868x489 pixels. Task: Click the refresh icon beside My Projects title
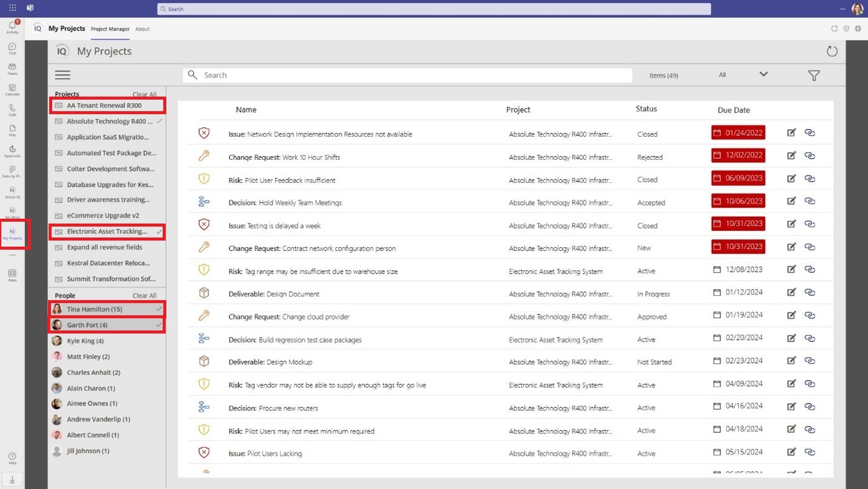pos(832,52)
